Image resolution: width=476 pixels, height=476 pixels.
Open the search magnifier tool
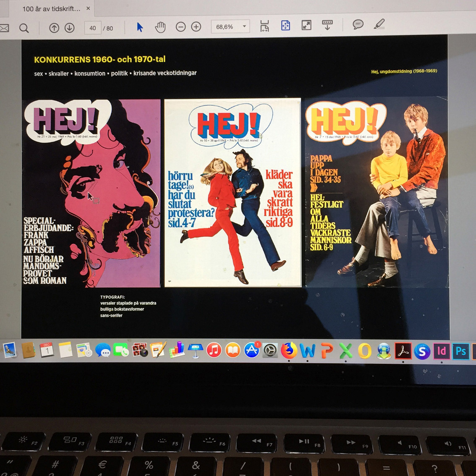pyautogui.click(x=24, y=28)
